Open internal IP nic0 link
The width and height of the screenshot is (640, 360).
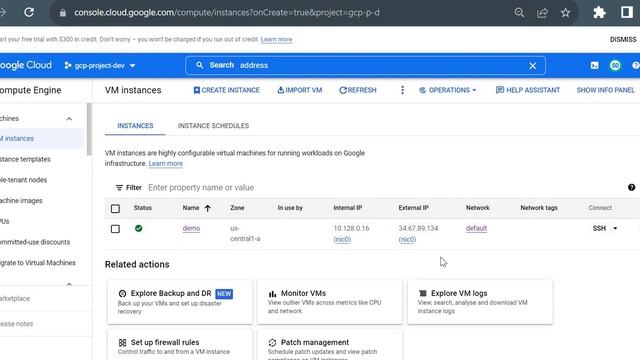342,239
